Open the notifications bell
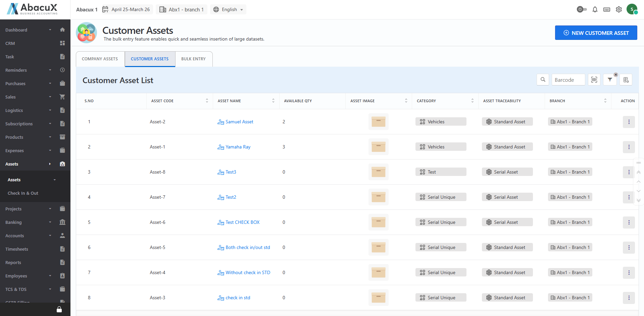The height and width of the screenshot is (316, 644). tap(595, 9)
